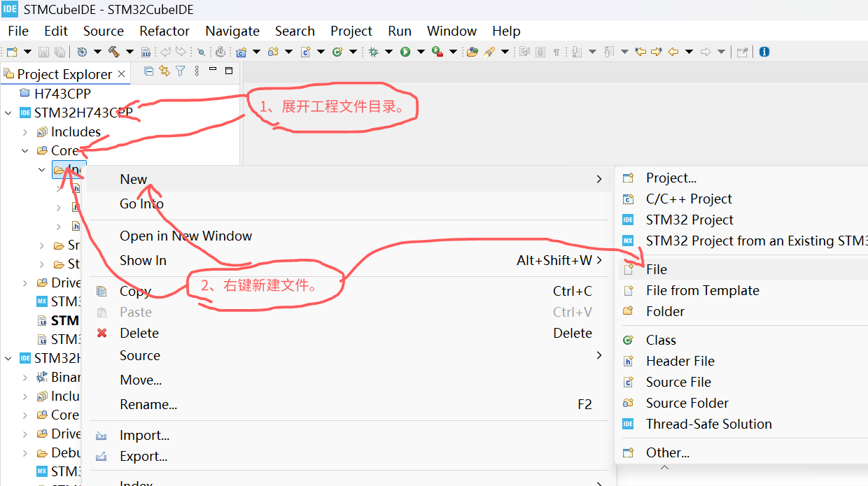Click the blue information icon in toolbar
Viewport: 868px width, 486px height.
pyautogui.click(x=764, y=52)
